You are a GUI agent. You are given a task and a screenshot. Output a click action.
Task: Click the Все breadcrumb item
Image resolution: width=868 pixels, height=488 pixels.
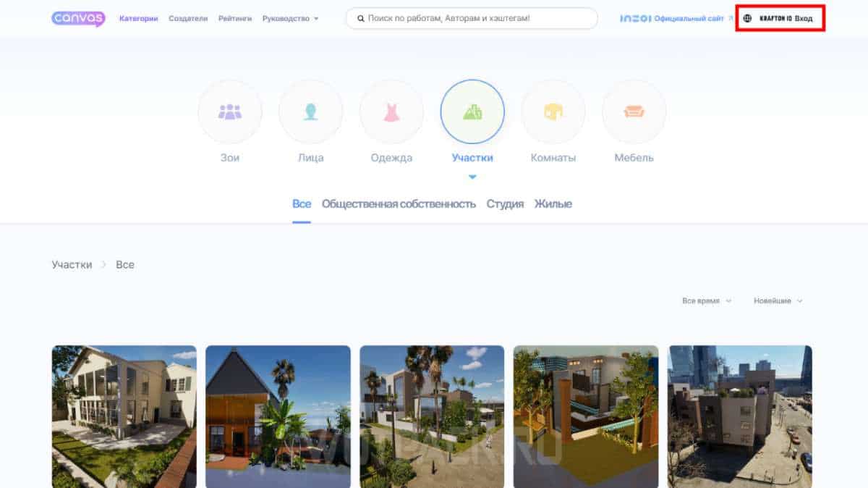pos(125,265)
